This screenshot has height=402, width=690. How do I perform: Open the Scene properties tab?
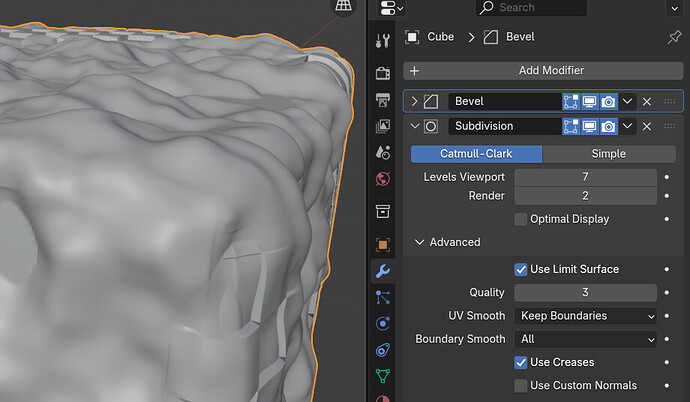(382, 153)
